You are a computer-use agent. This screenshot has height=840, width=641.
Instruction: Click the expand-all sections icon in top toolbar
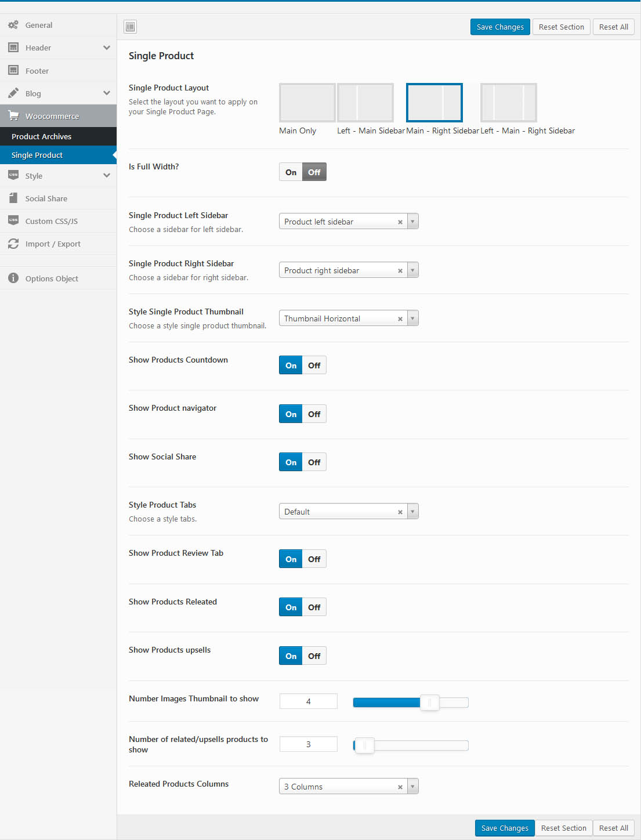pyautogui.click(x=131, y=27)
